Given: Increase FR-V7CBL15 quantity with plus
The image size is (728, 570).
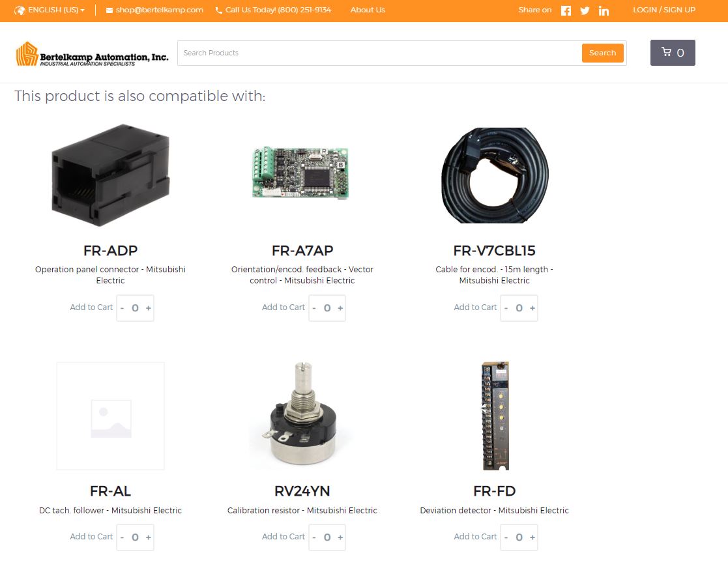Looking at the screenshot, I should tap(532, 307).
